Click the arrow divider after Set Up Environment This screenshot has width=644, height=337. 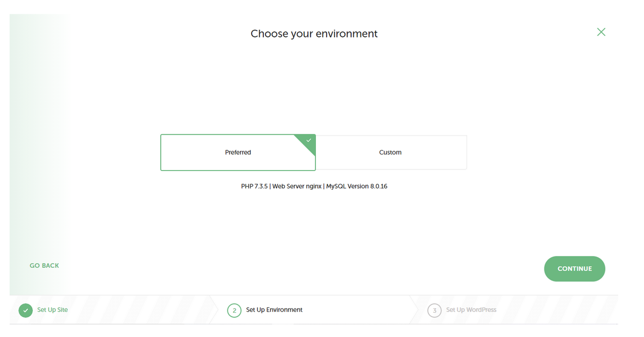click(x=415, y=310)
